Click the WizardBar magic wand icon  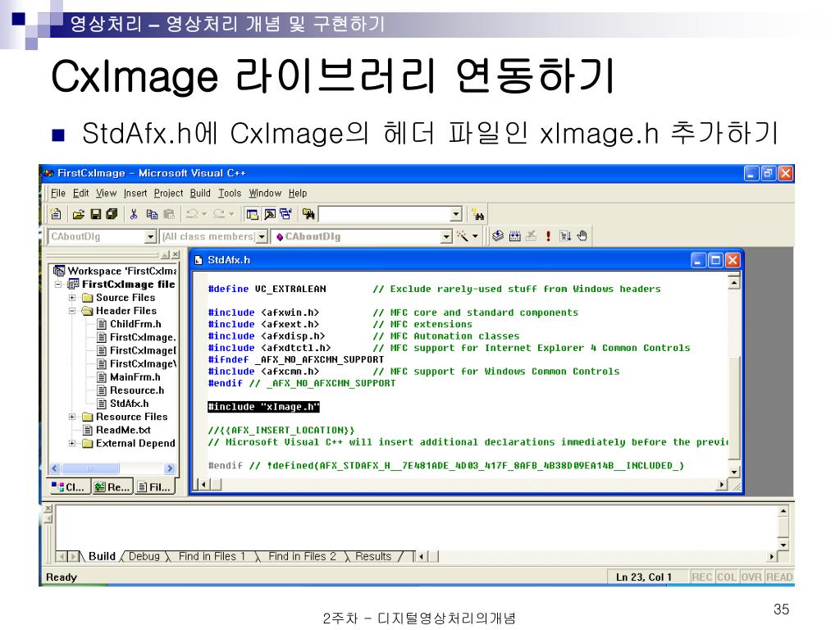[462, 236]
